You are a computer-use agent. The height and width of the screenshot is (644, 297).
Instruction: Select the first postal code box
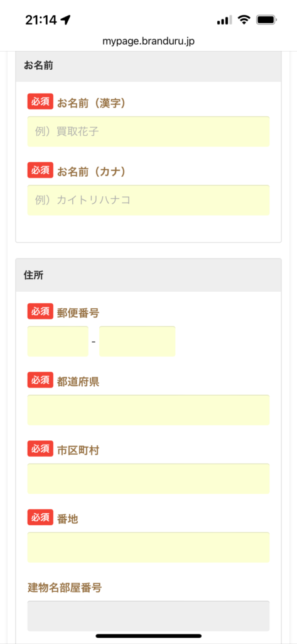[58, 341]
